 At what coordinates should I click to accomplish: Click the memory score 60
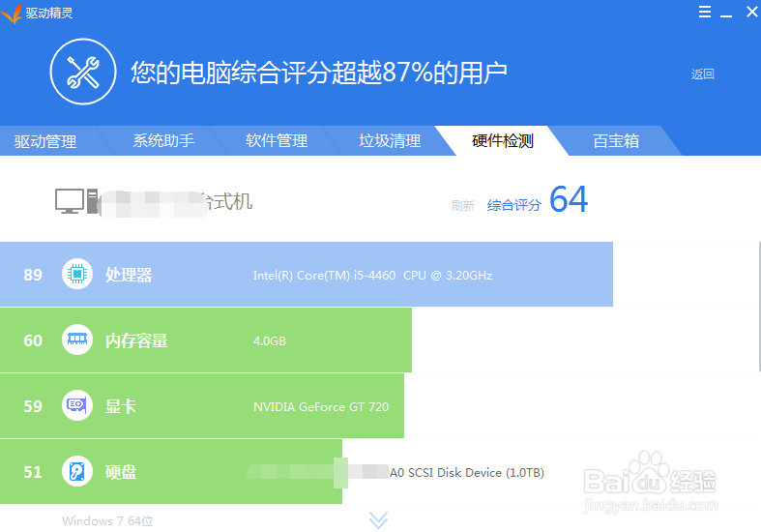[x=33, y=340]
